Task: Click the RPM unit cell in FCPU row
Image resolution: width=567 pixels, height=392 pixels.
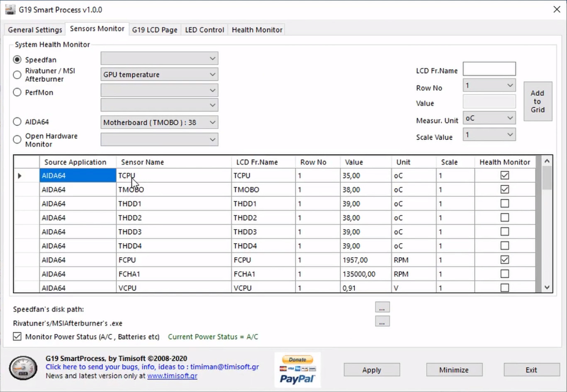Action: point(414,260)
